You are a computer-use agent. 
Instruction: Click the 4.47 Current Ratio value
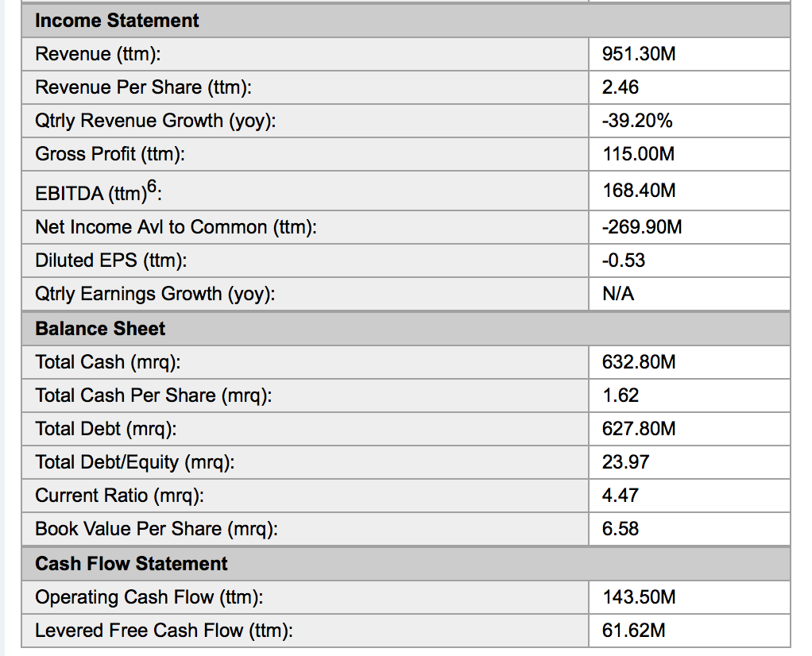pos(621,496)
